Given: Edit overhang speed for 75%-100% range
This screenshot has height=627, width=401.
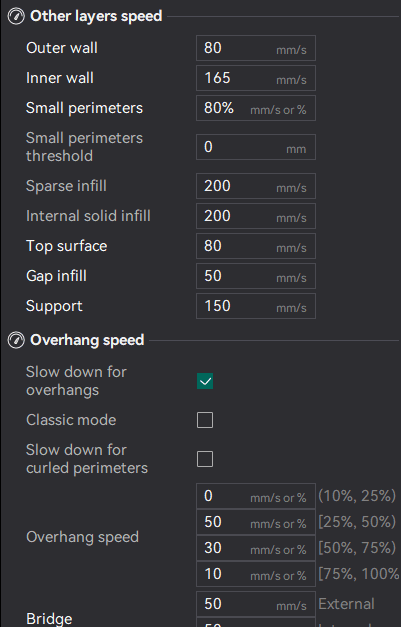Looking at the screenshot, I should [256, 574].
